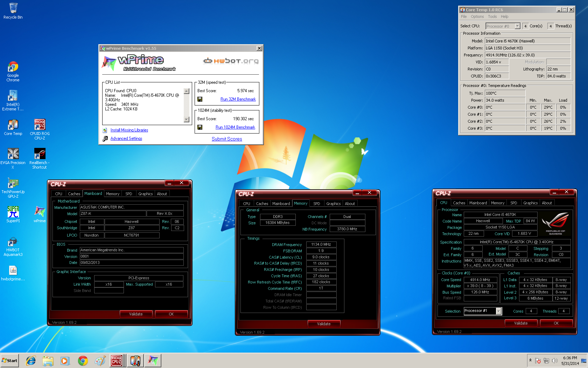This screenshot has width=588, height=368.
Task: Click Run 1024M Benchmark link
Action: point(235,127)
